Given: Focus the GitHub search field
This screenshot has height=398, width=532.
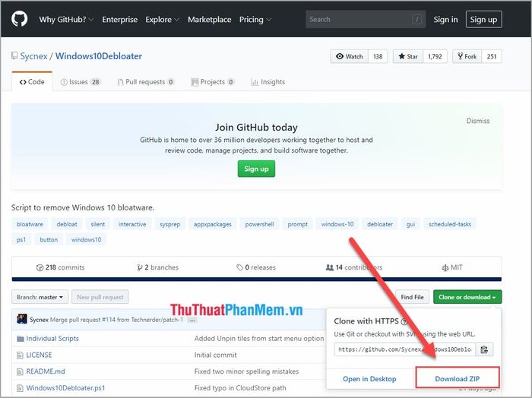Looking at the screenshot, I should click(366, 19).
